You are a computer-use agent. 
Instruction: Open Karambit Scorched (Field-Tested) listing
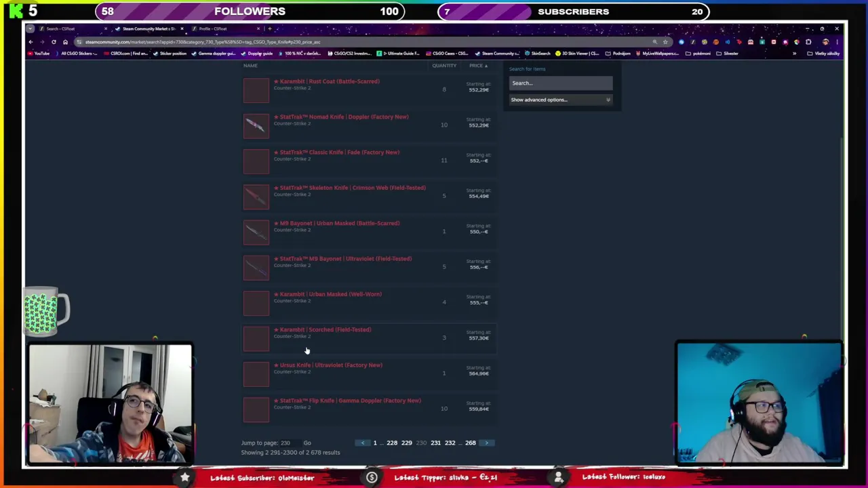click(x=325, y=329)
